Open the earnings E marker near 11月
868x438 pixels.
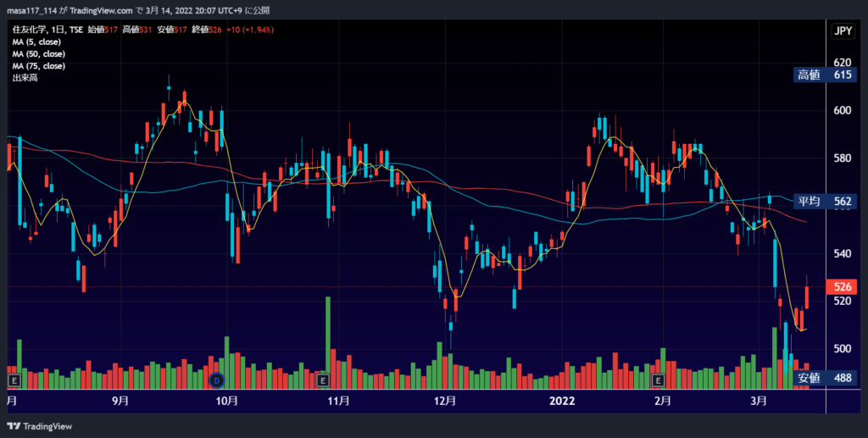(x=323, y=380)
